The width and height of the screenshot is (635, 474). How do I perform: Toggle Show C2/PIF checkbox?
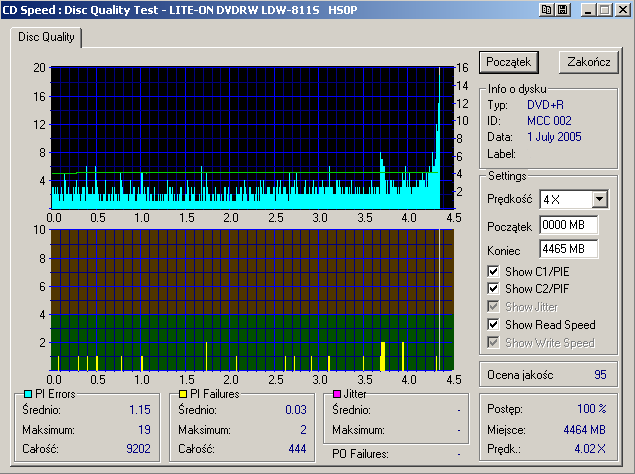(x=493, y=288)
